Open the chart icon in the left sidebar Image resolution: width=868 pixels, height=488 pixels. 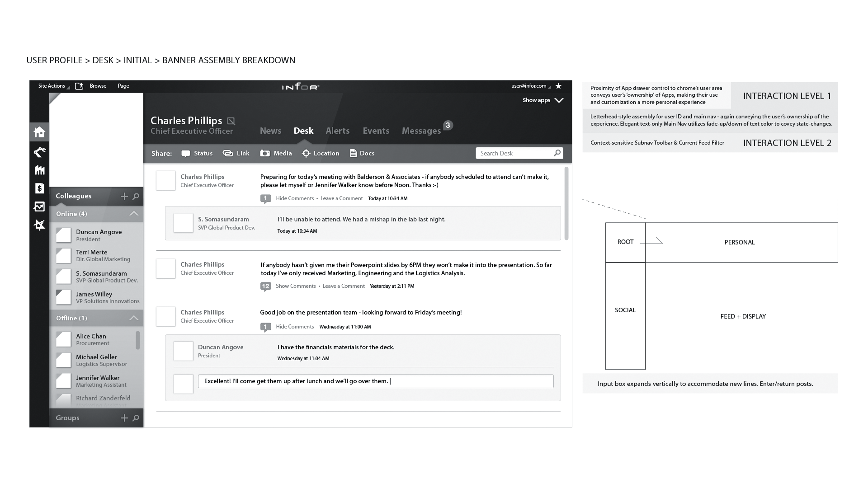39,206
